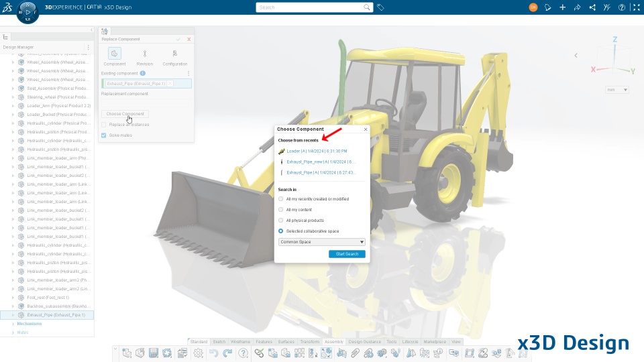Open settings gear in bottom toolbar
The width and height of the screenshot is (644, 362).
pos(199,353)
